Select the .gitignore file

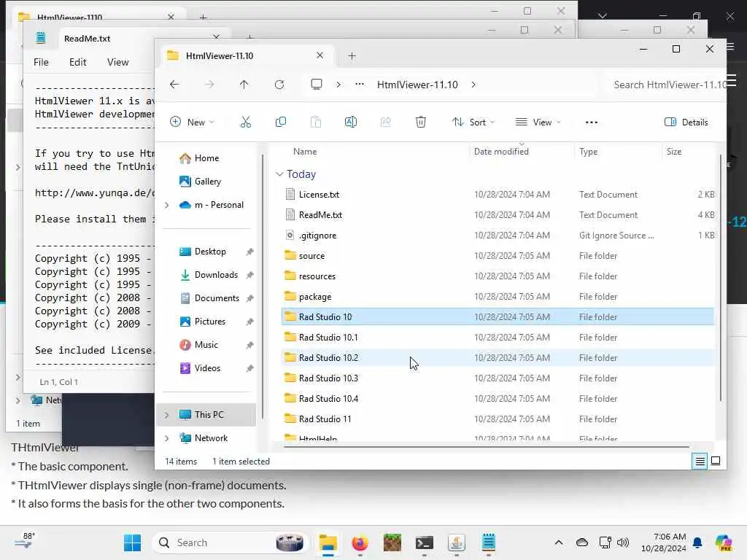(498, 236)
